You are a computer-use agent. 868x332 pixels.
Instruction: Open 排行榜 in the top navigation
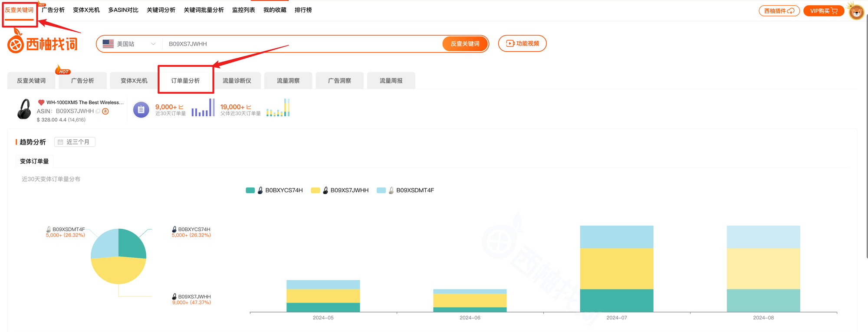pyautogui.click(x=303, y=10)
